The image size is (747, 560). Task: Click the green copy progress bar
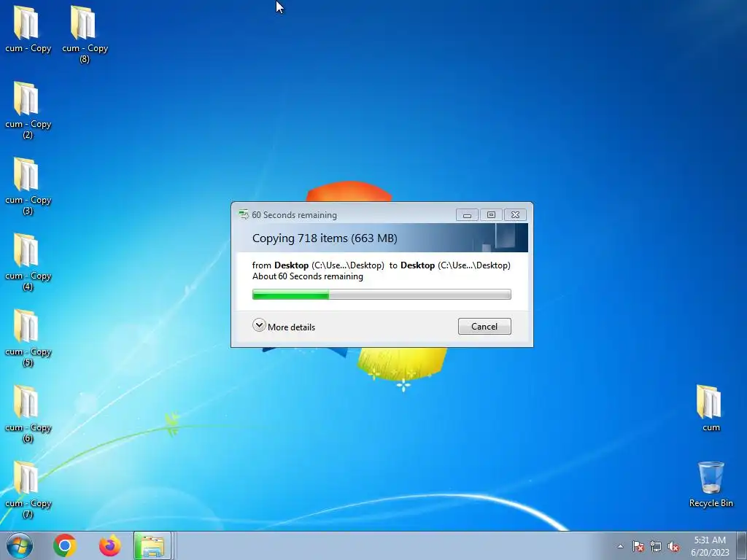(382, 295)
